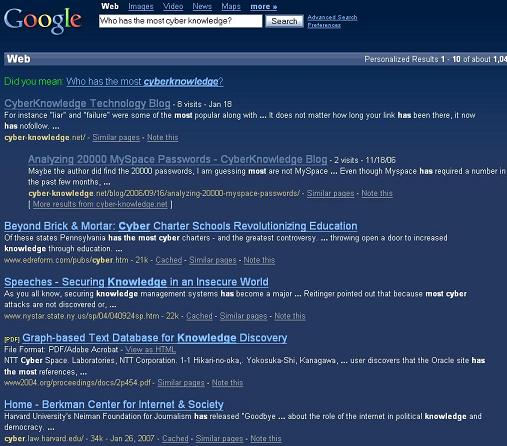
Task: Open Berkman Center for Internet & Society result
Action: click(x=114, y=404)
